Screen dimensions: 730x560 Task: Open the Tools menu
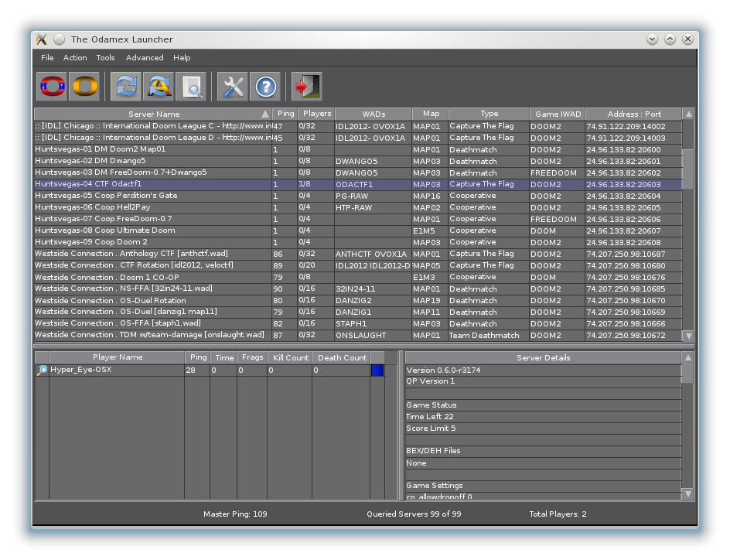point(105,58)
